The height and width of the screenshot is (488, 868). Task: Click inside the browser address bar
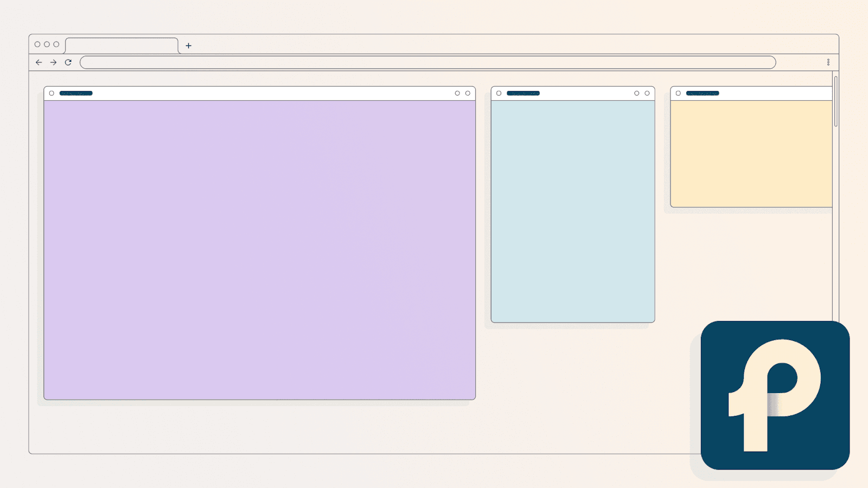(429, 62)
